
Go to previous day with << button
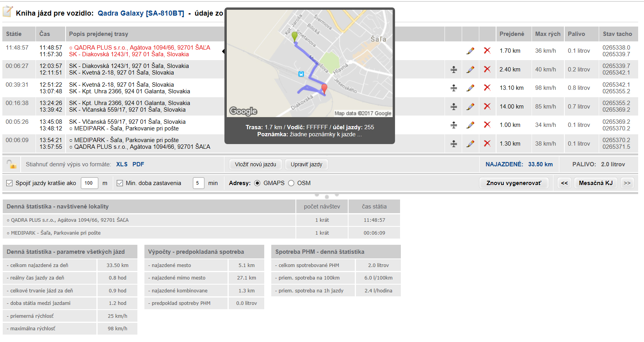pos(564,183)
